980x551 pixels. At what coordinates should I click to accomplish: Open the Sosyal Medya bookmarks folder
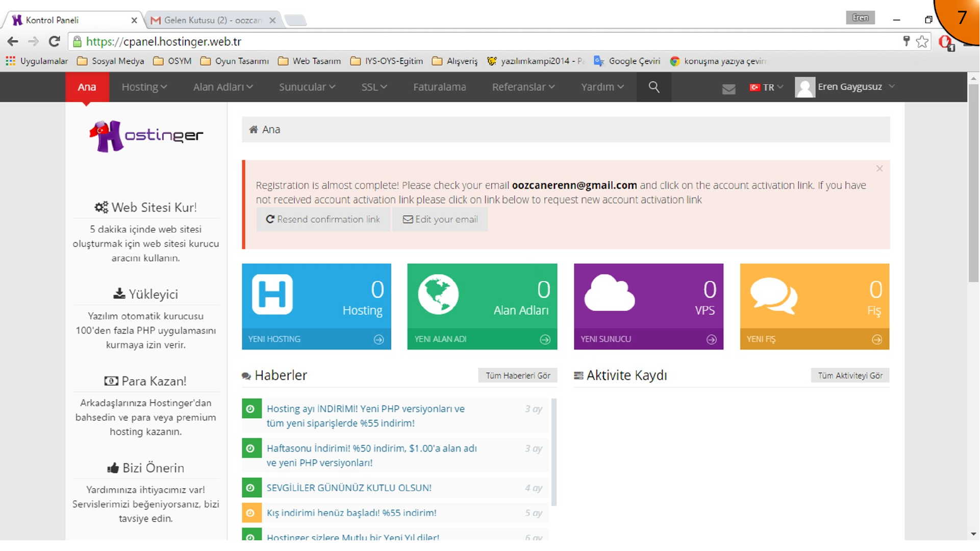(x=111, y=61)
